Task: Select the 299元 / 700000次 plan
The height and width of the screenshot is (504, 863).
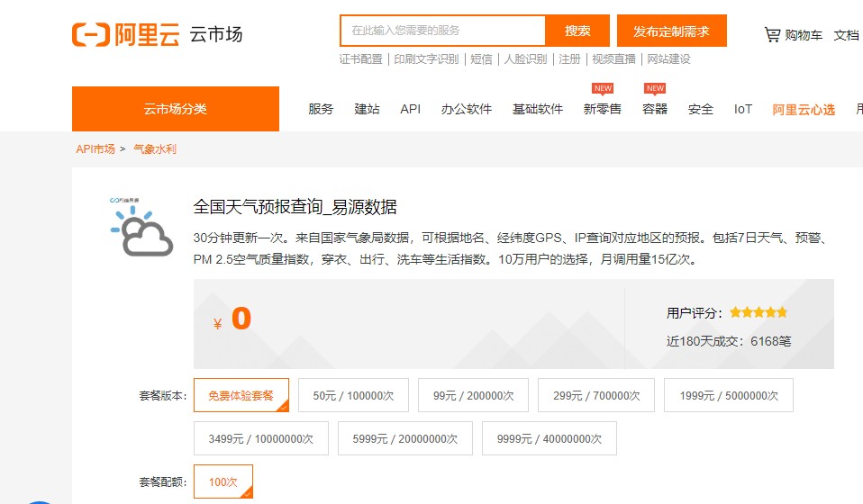Action: pyautogui.click(x=596, y=395)
